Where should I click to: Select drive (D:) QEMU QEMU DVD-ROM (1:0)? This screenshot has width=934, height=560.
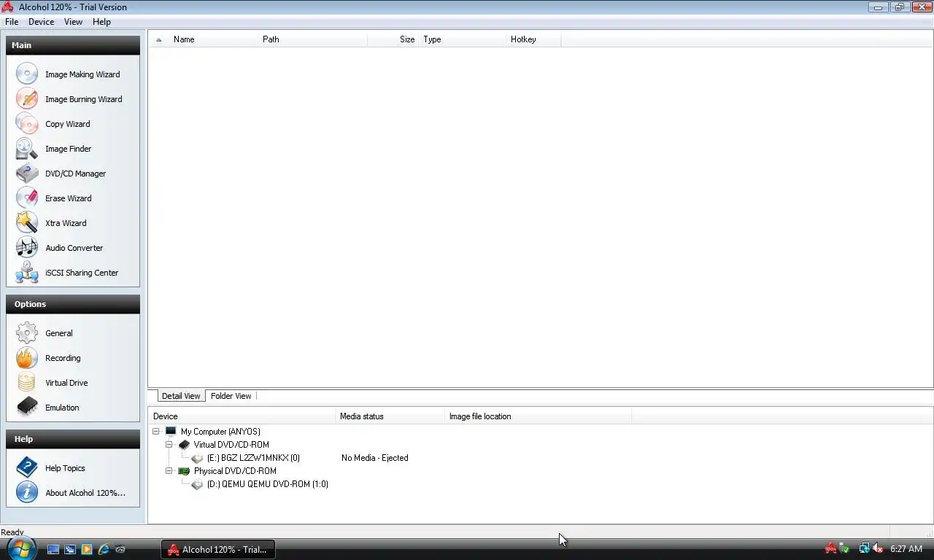tap(267, 484)
